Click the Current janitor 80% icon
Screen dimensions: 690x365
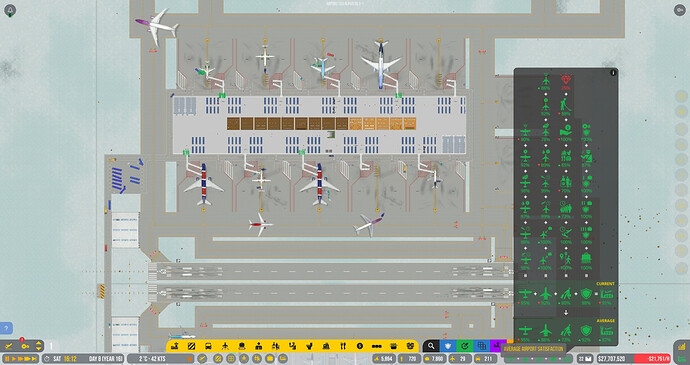566,293
